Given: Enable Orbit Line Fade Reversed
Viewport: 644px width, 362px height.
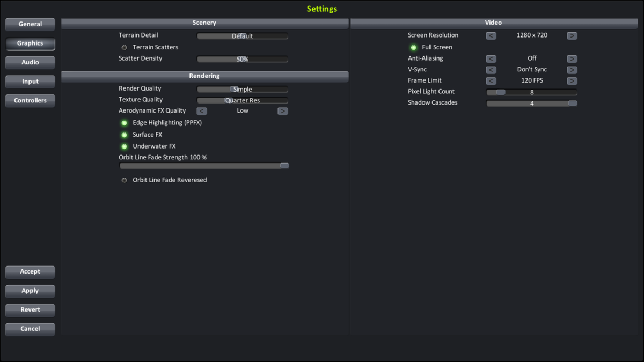Looking at the screenshot, I should pyautogui.click(x=124, y=180).
